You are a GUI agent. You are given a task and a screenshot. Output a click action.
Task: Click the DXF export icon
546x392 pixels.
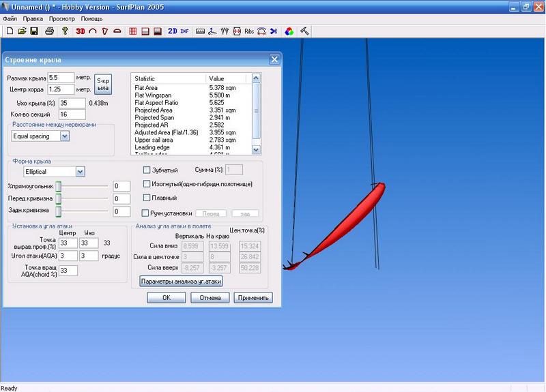184,31
